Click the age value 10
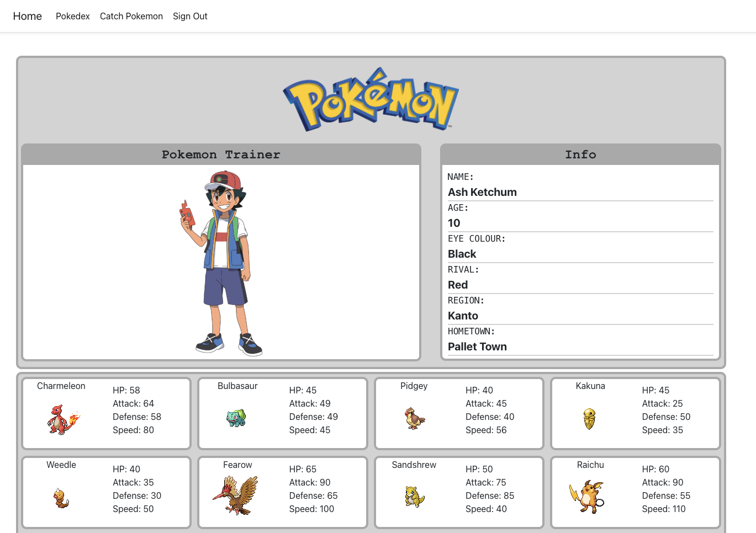This screenshot has width=756, height=533. coord(454,223)
